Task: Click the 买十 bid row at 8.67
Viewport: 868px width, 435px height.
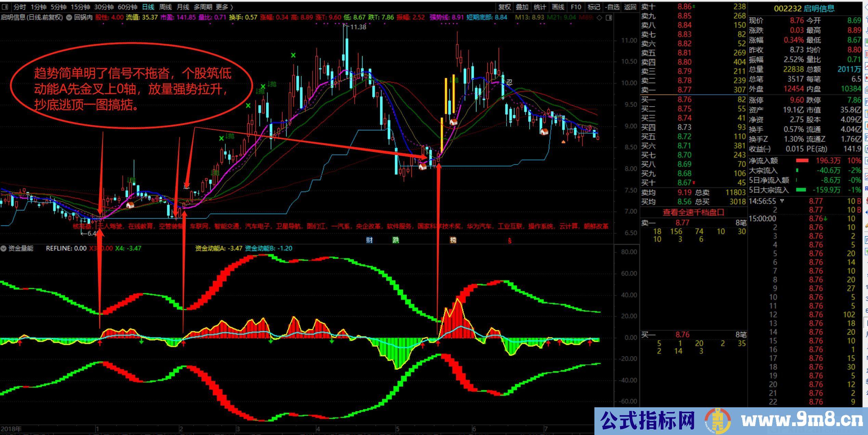Action: 693,183
